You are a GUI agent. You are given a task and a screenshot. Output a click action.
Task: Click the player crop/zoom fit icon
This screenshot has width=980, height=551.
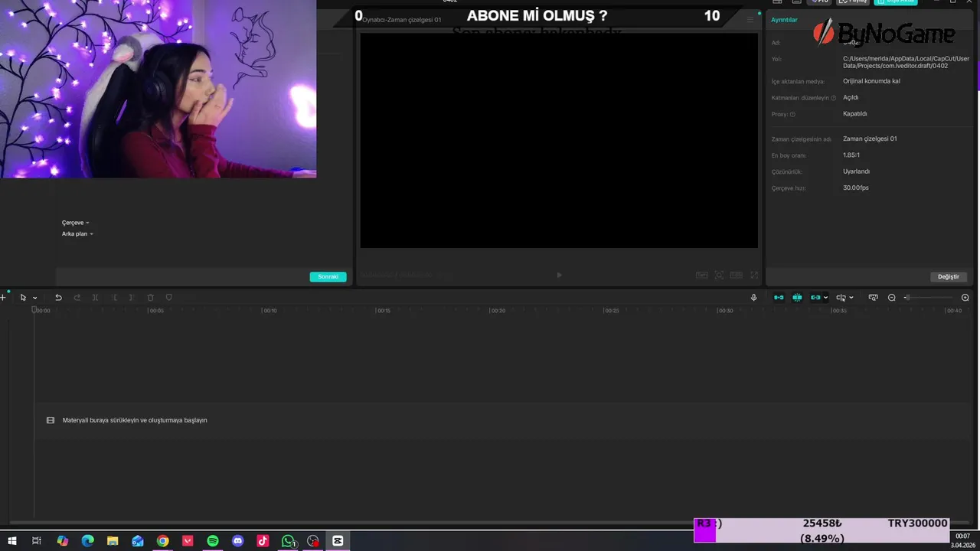click(719, 275)
